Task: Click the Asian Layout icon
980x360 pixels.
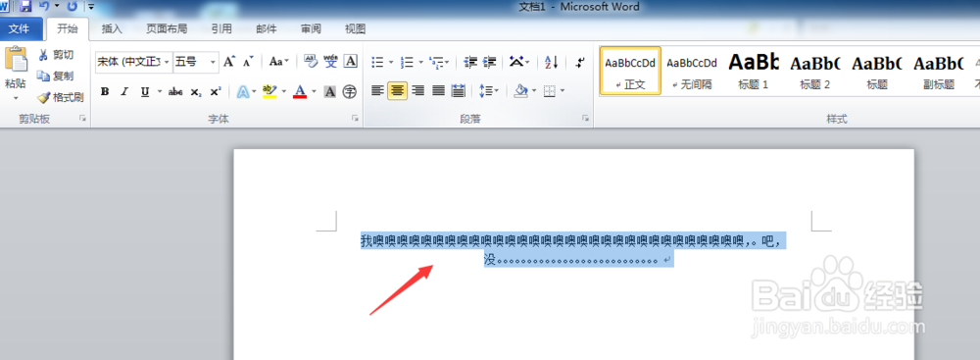Action: click(516, 62)
